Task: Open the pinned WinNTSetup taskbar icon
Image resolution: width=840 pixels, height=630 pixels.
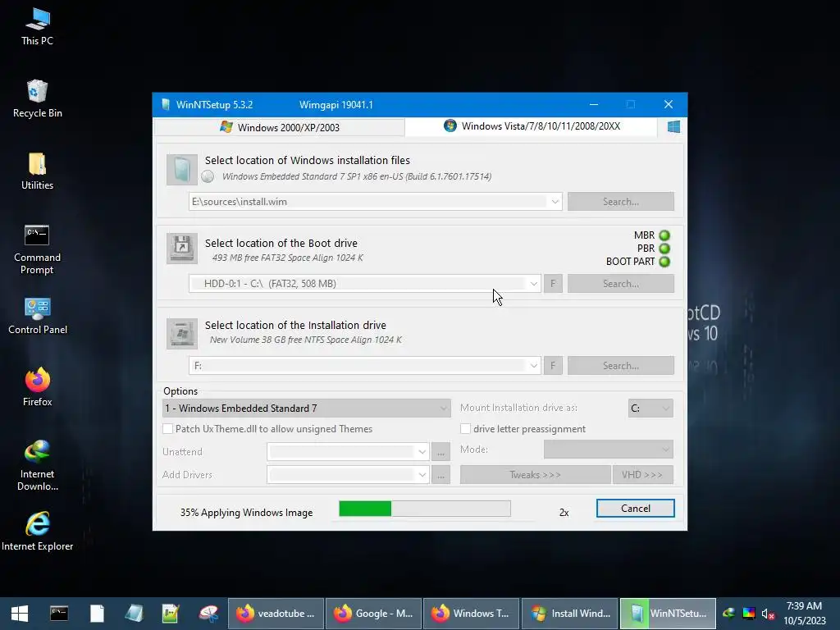Action: pyautogui.click(x=134, y=614)
